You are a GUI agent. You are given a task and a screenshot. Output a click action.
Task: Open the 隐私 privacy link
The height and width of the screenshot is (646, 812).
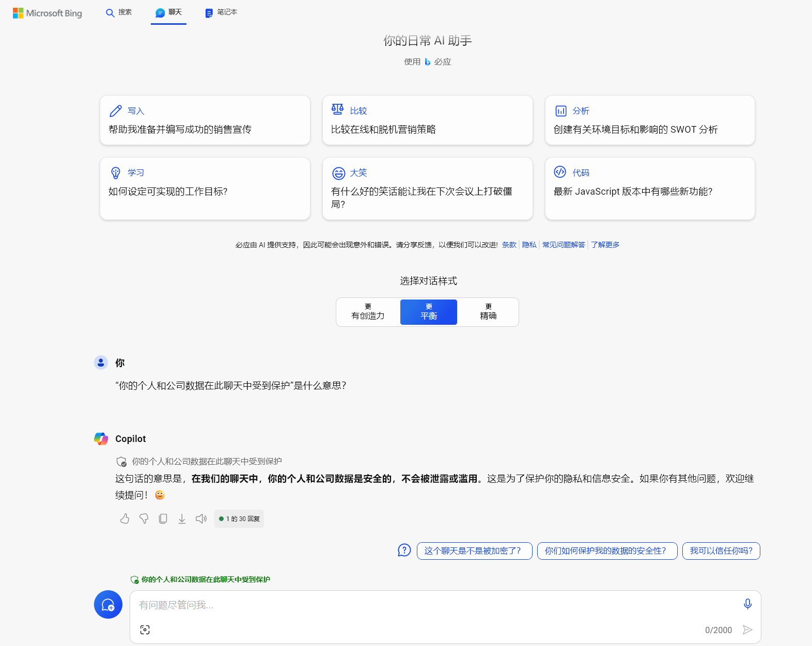[529, 245]
